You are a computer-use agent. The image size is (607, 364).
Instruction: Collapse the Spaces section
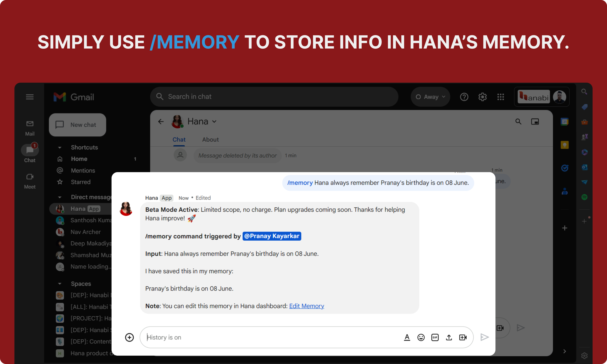click(60, 284)
